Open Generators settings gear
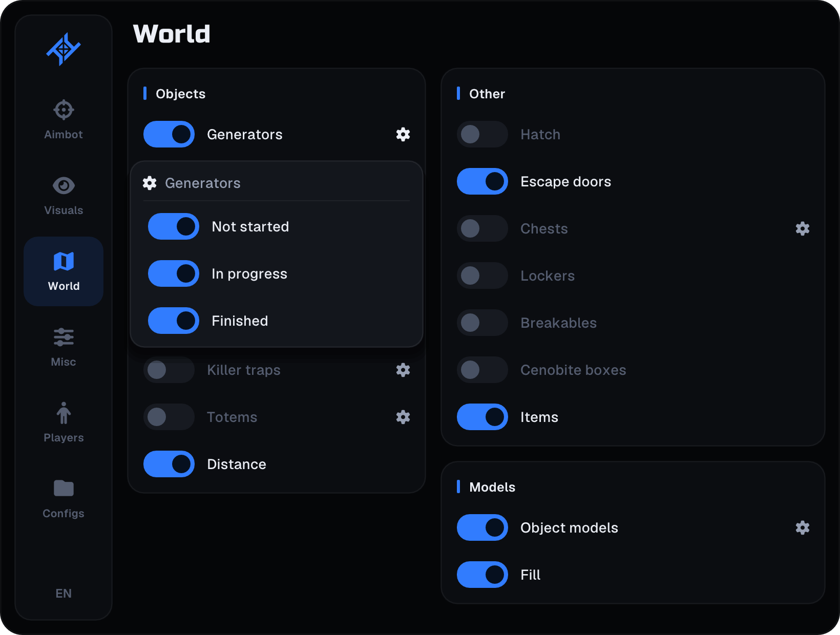The height and width of the screenshot is (635, 840). (x=403, y=134)
